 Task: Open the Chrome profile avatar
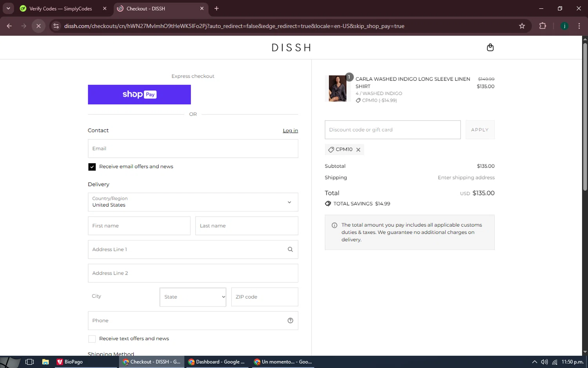click(564, 26)
